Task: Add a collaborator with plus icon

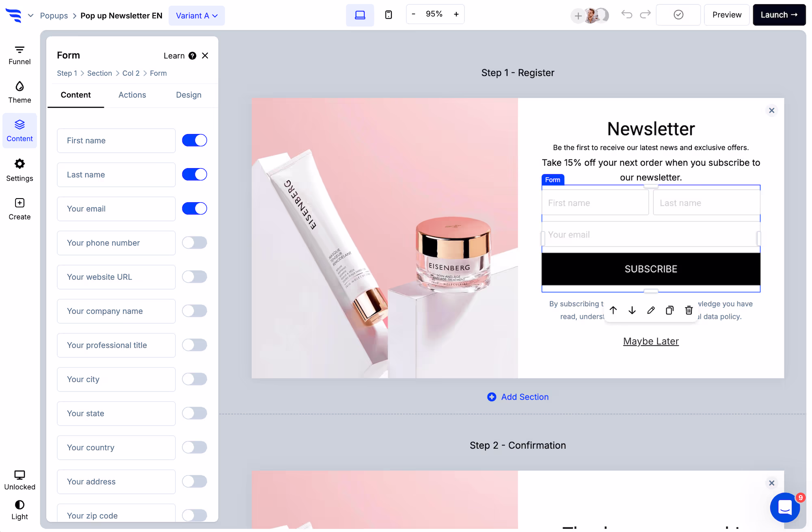Action: (x=578, y=16)
